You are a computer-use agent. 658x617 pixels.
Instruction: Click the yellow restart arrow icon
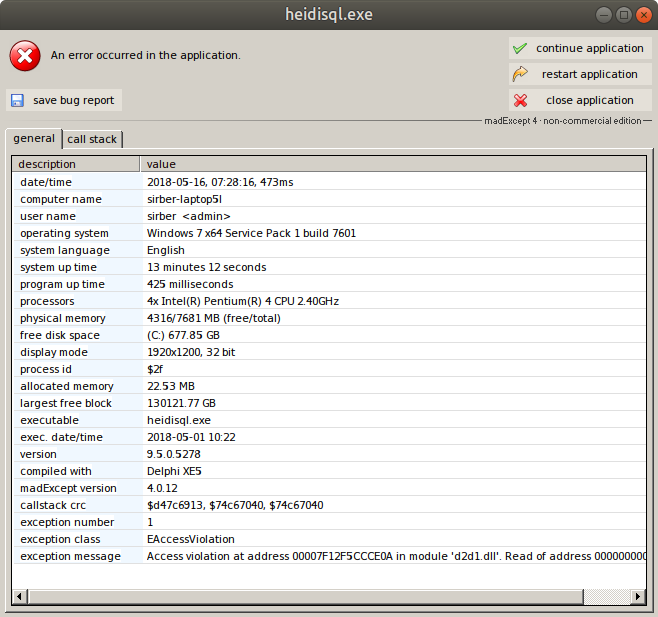520,74
